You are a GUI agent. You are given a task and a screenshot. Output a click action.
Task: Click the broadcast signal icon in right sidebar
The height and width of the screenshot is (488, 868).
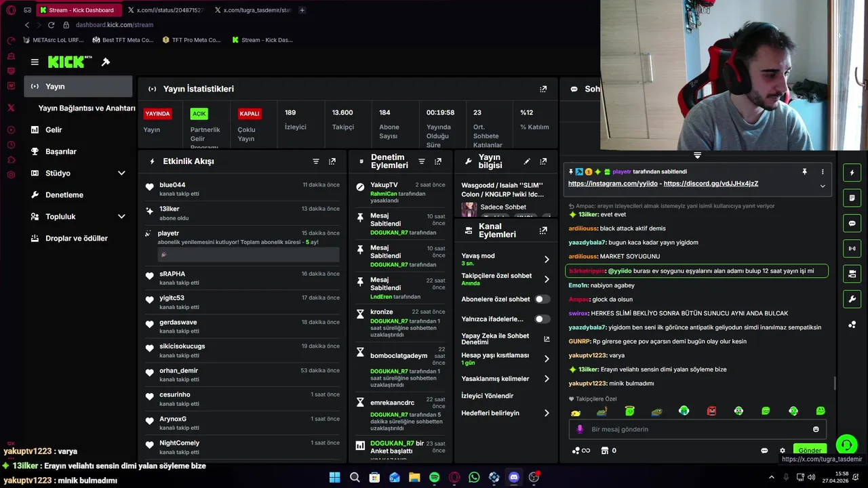(852, 248)
